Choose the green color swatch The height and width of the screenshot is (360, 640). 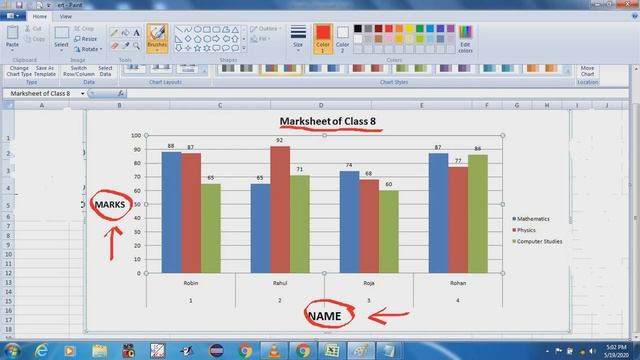click(420, 28)
